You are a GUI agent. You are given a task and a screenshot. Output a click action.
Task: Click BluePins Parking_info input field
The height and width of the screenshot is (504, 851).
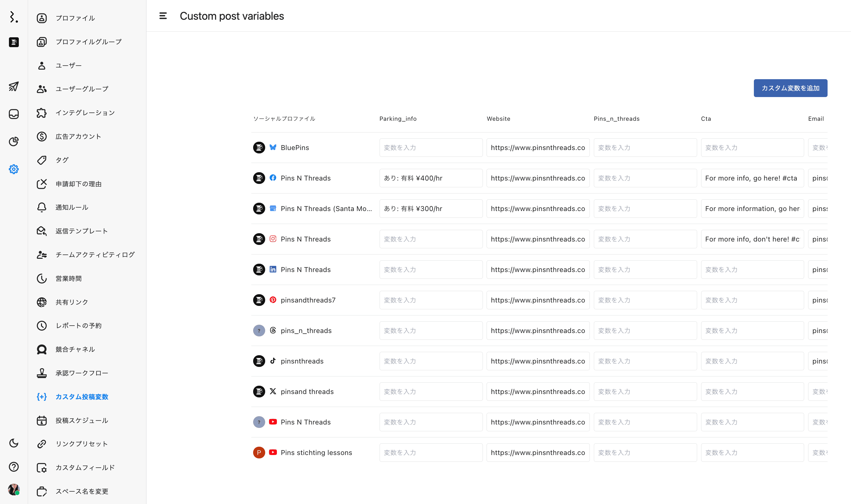click(x=431, y=148)
